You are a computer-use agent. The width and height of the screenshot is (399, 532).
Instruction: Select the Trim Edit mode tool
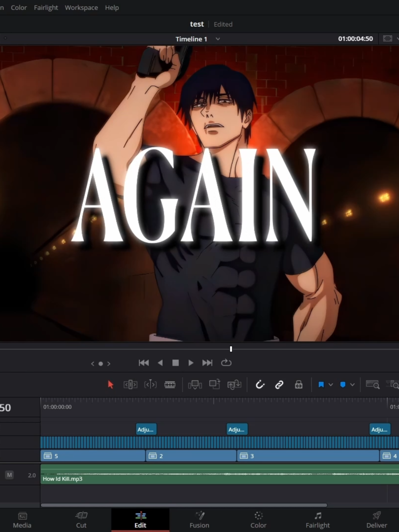point(130,385)
